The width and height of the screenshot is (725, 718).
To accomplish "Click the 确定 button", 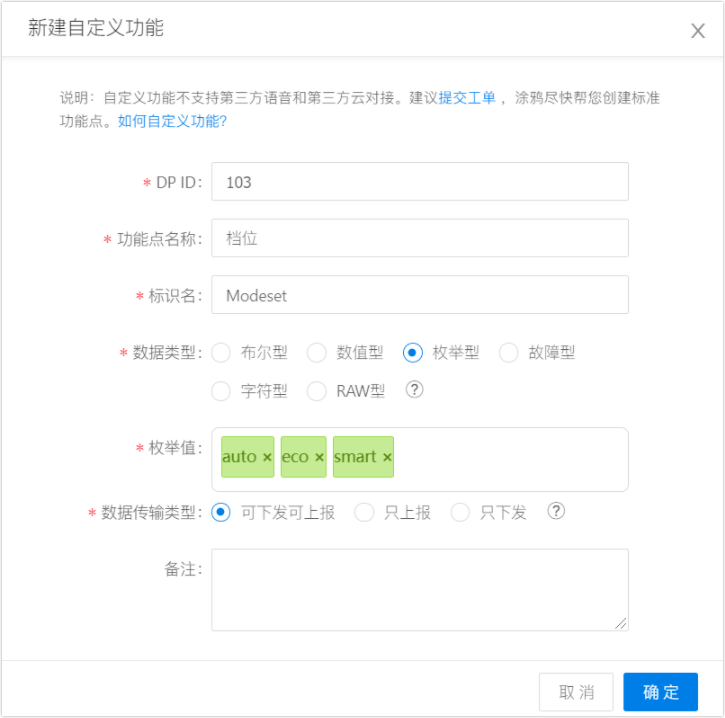I will 660,692.
